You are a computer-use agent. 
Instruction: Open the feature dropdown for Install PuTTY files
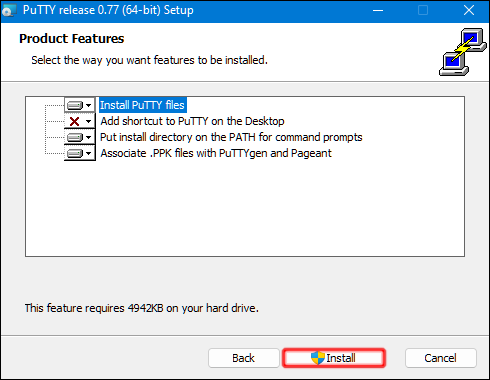pos(80,105)
